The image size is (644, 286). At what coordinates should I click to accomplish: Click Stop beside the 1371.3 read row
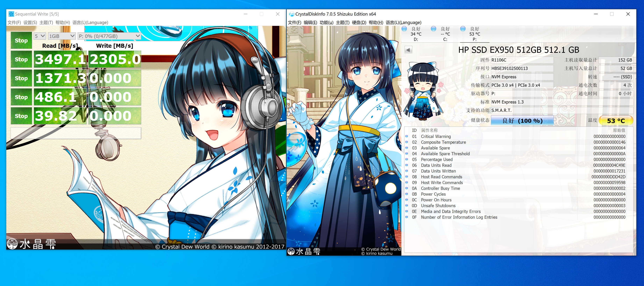(x=21, y=78)
